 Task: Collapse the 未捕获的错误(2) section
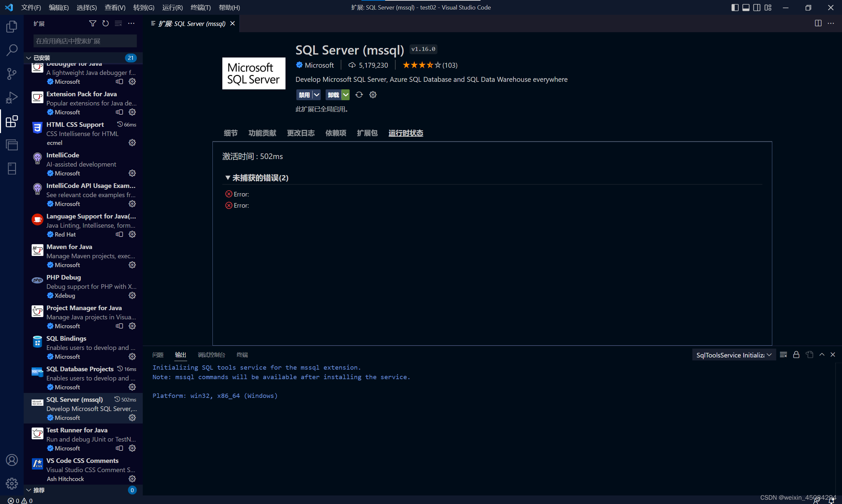tap(228, 177)
